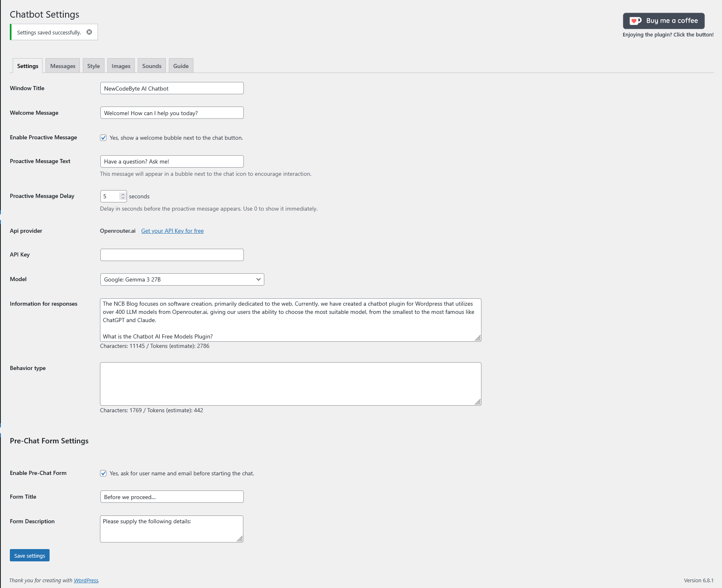Uncheck Enable Proactive Message checkbox
Viewport: 722px width, 588px height.
[103, 138]
